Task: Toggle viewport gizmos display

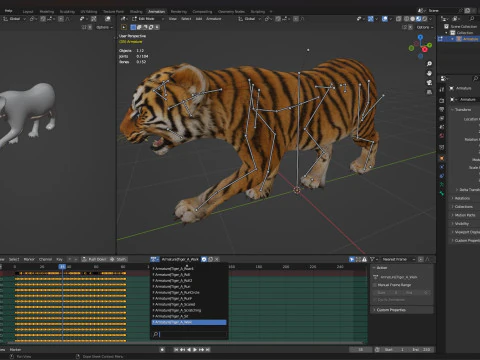Action: coord(370,19)
